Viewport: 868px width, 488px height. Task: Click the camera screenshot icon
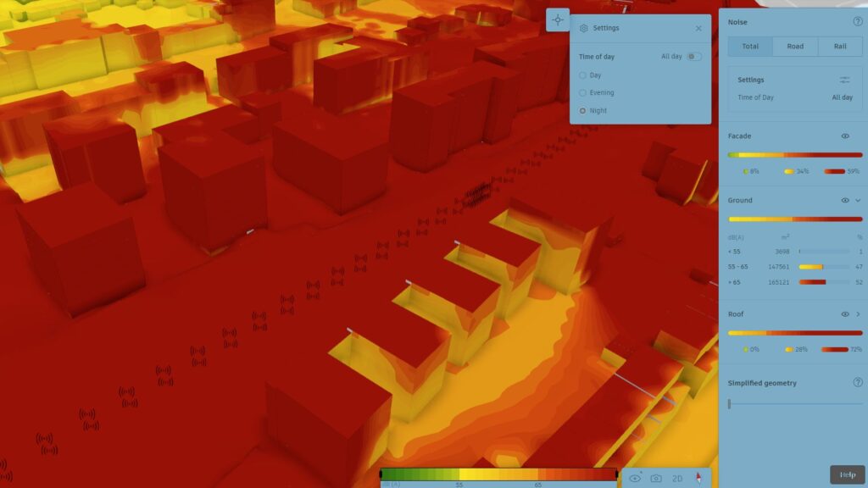pos(656,479)
